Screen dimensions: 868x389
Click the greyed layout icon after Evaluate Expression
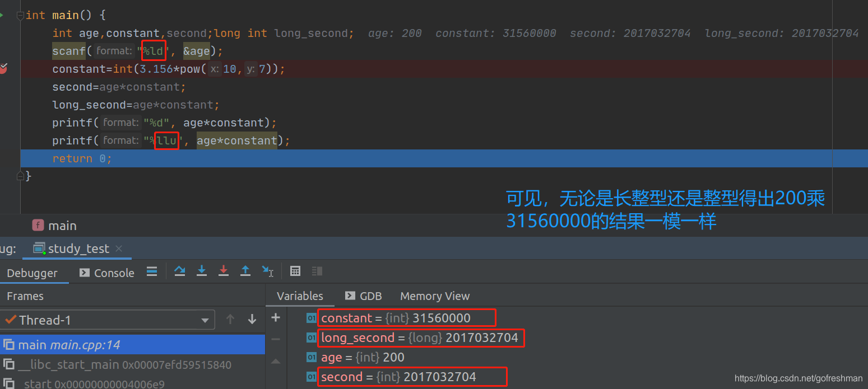pos(317,271)
